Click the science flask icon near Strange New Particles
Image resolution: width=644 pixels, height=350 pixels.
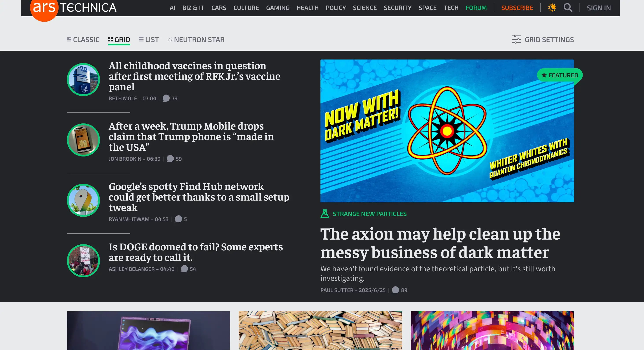[325, 214]
